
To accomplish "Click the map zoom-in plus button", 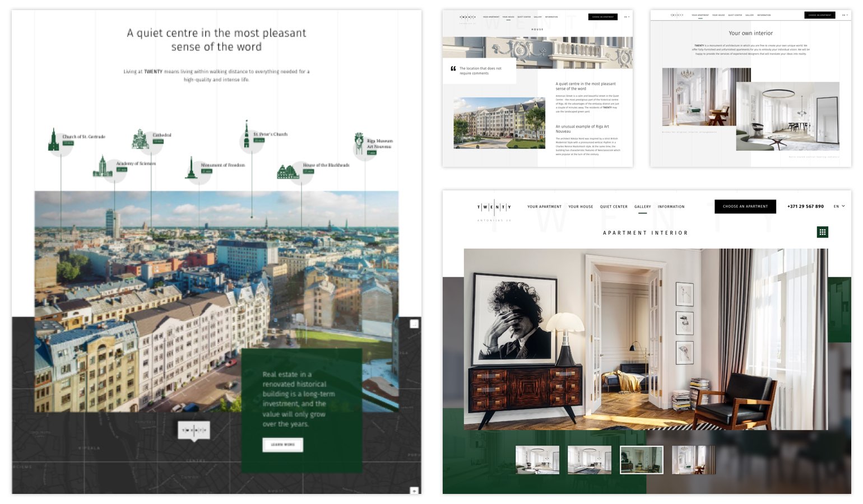I will point(414,491).
